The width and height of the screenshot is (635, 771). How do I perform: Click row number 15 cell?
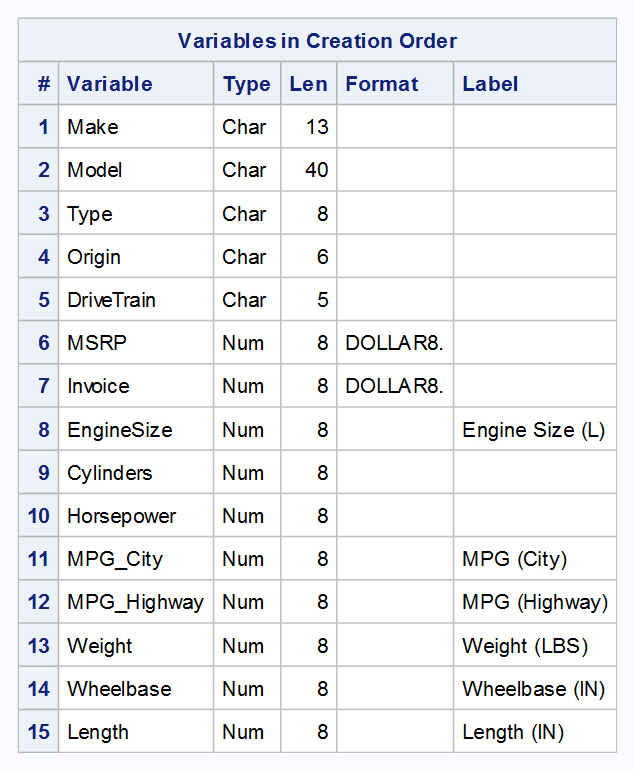(x=39, y=732)
